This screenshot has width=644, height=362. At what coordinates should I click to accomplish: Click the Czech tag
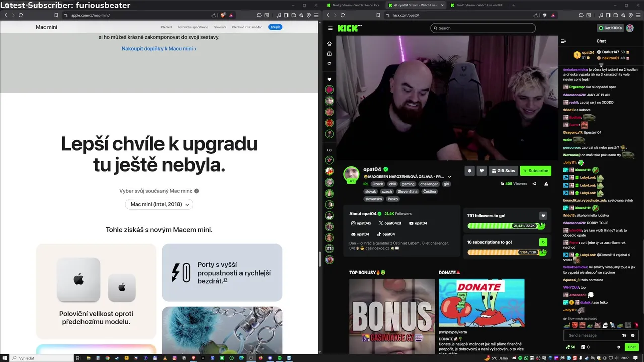click(x=378, y=184)
